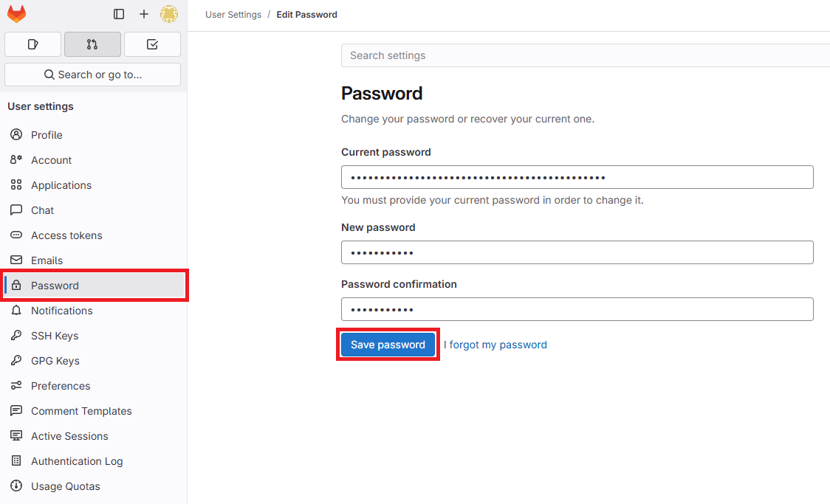Screen dimensions: 830x504
Task: Select Password in the sidebar
Action: [x=93, y=286]
